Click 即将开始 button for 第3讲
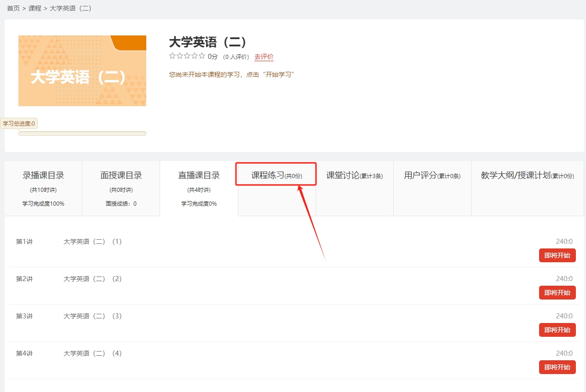This screenshot has height=392, width=586. [x=557, y=330]
